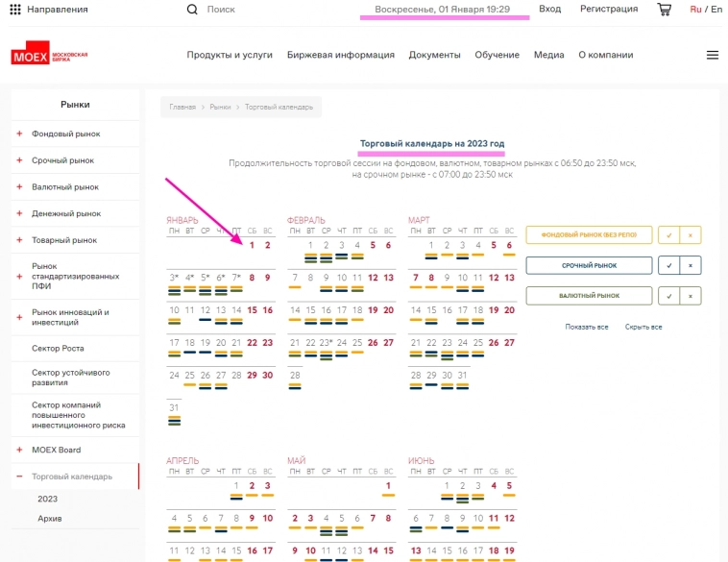Click the Показать все link
Image resolution: width=728 pixels, height=562 pixels.
[587, 327]
